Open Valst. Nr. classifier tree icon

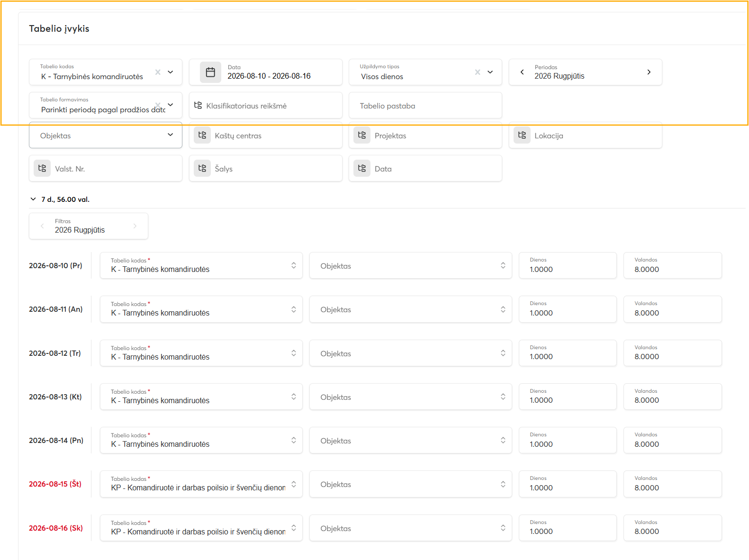[42, 168]
